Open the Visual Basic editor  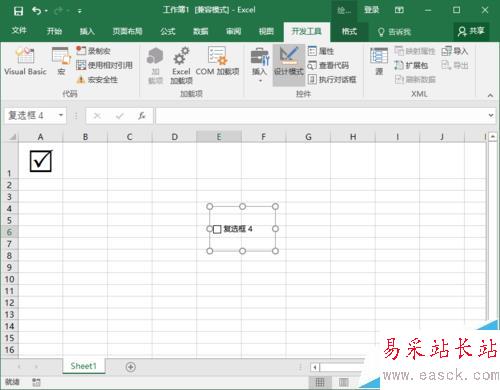point(25,62)
